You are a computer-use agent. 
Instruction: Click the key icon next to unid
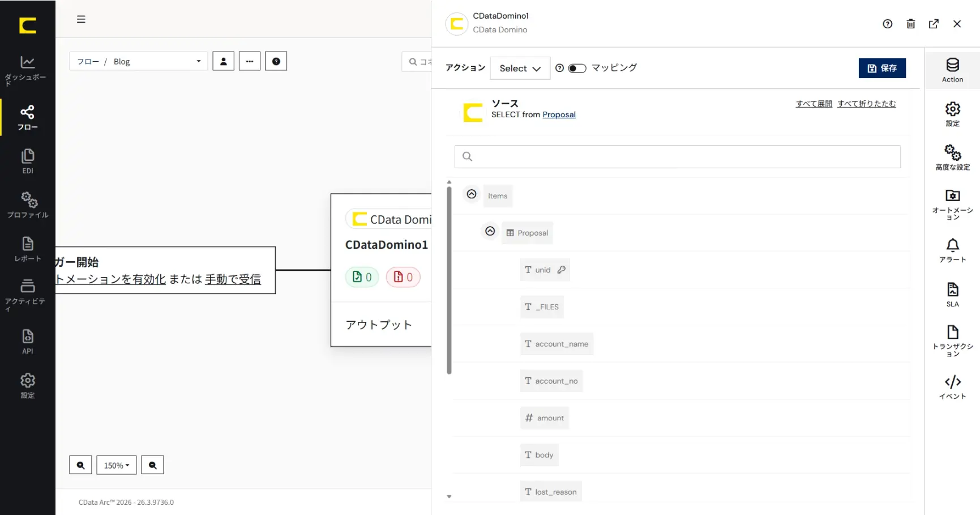point(561,270)
